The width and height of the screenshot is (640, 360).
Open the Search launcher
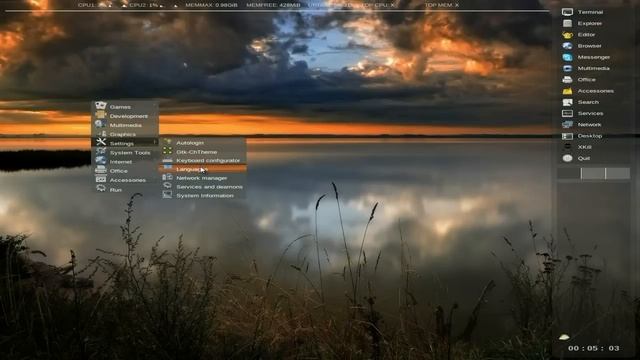tap(581, 102)
